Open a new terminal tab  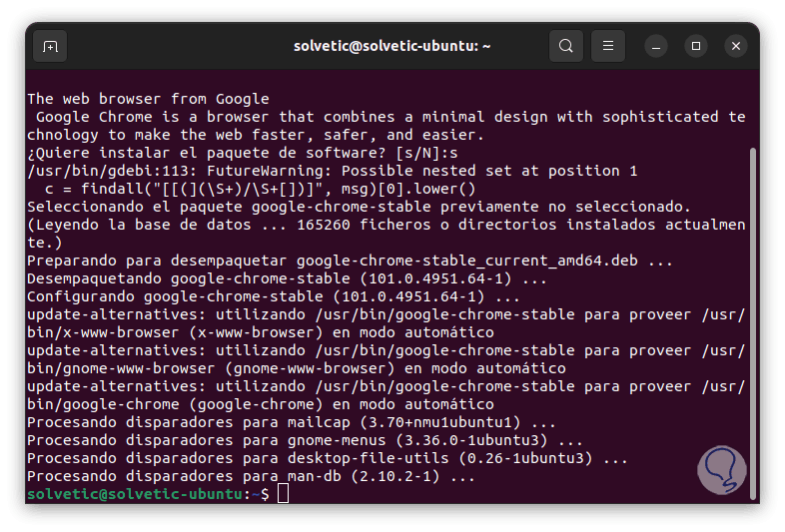click(51, 46)
